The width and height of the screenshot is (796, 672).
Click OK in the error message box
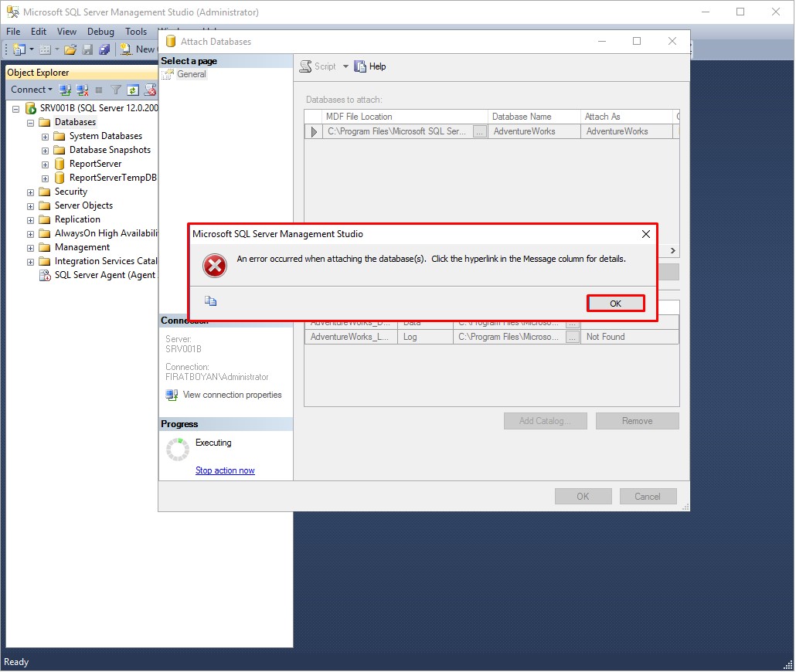[x=616, y=304]
